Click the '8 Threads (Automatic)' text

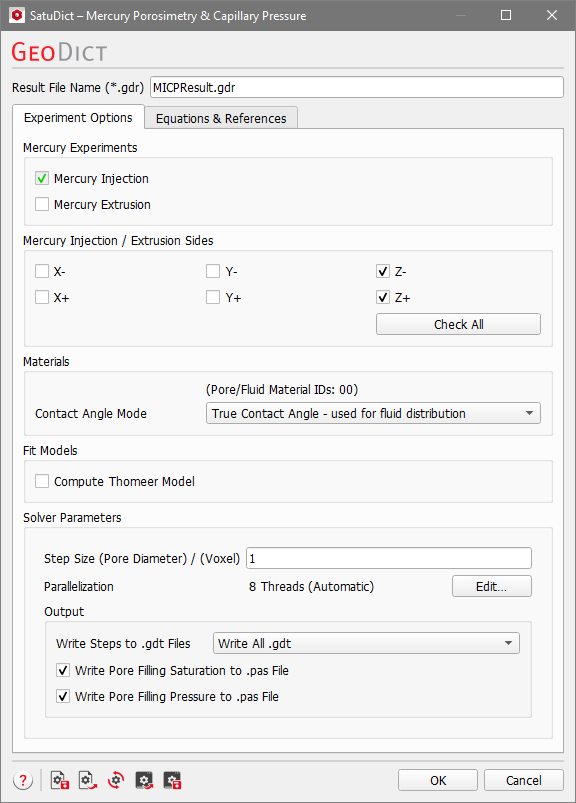[x=311, y=586]
